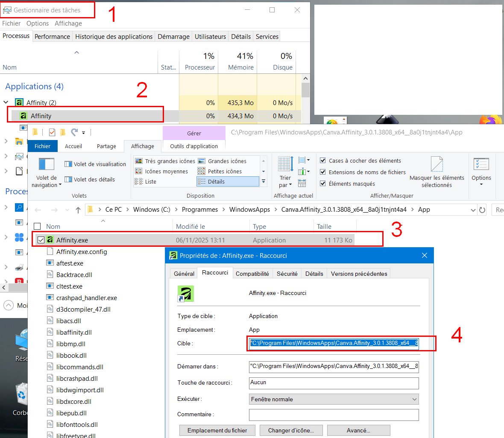
Task: Open Compatibilité tab in properties
Action: (x=252, y=274)
